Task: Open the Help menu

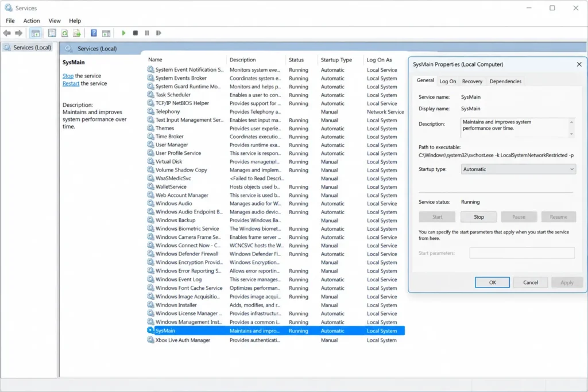Action: [x=75, y=21]
